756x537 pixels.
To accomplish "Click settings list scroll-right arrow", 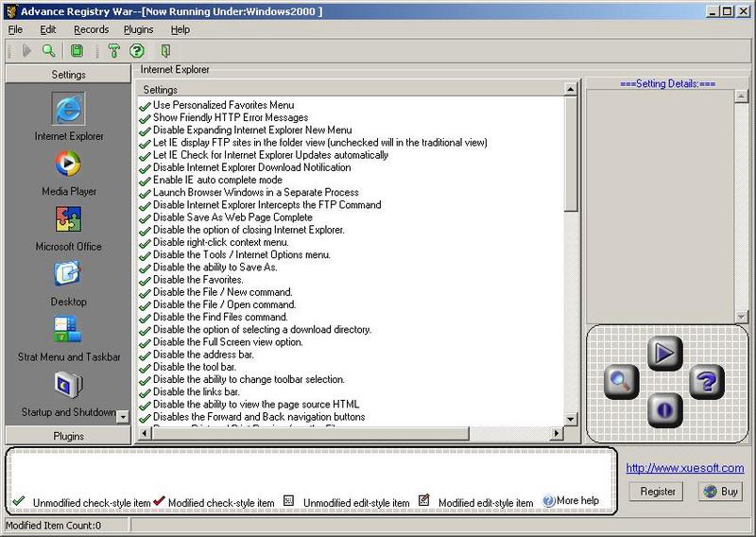I will coord(557,433).
